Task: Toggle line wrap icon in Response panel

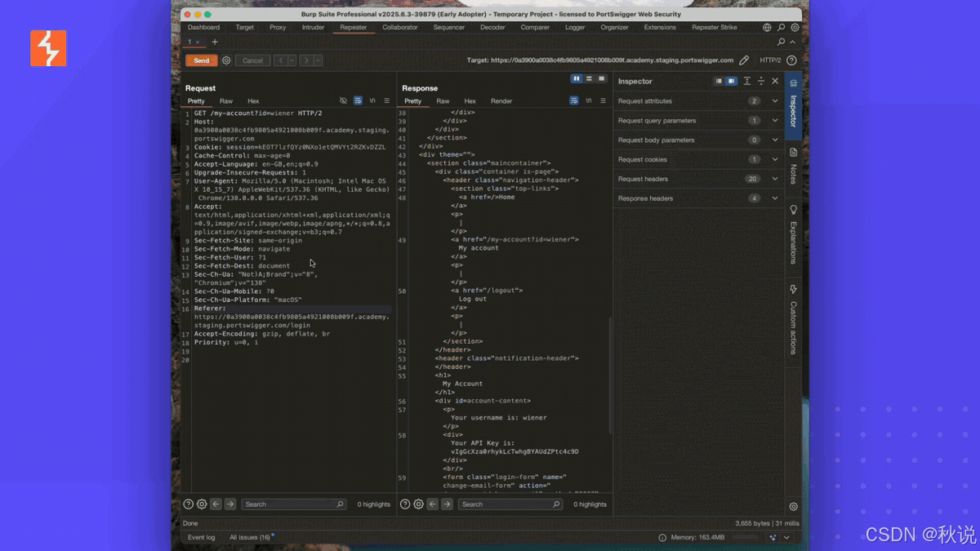Action: click(574, 100)
